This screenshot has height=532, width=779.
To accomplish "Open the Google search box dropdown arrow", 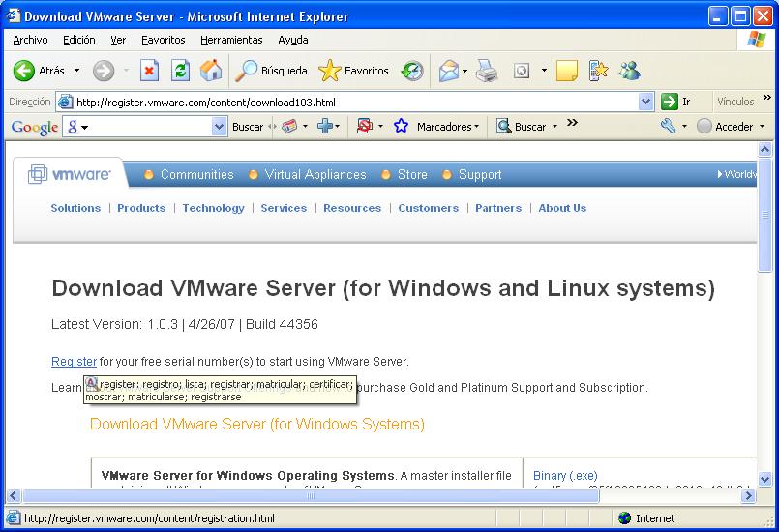I will pyautogui.click(x=220, y=127).
